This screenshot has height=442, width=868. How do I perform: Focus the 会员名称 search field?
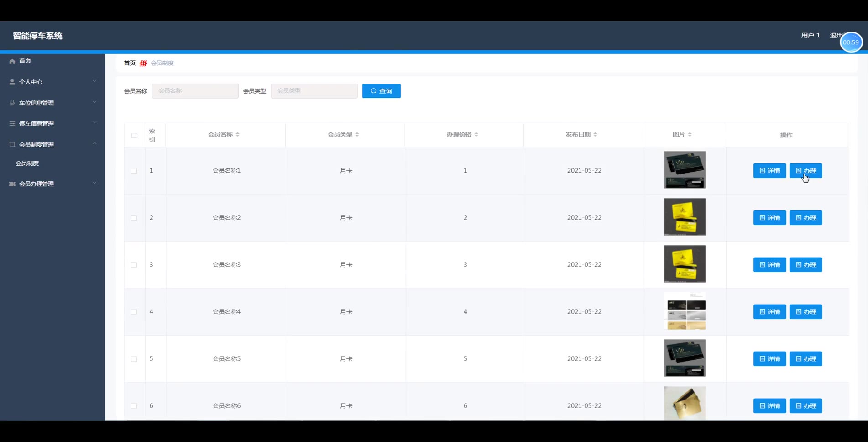[x=195, y=91]
